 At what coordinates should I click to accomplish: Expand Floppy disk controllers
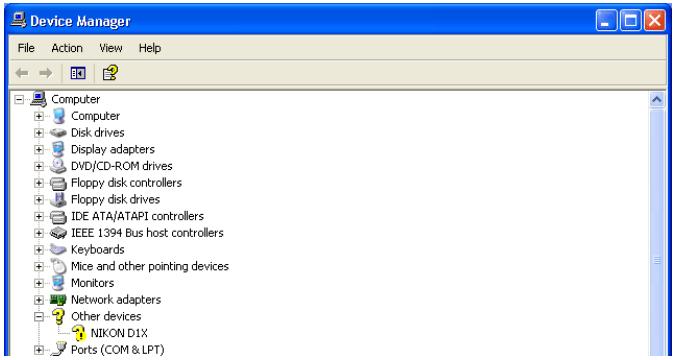tap(39, 183)
